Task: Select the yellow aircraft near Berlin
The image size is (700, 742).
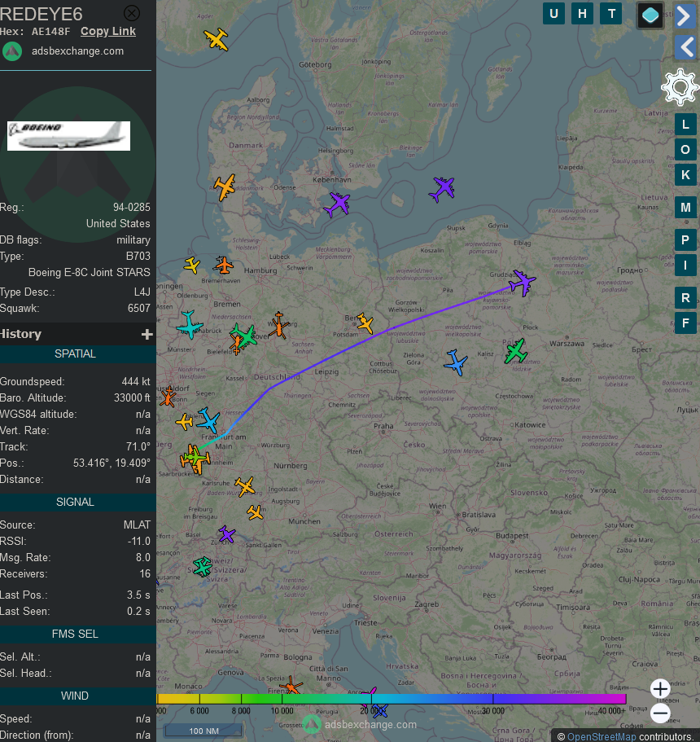Action: (x=365, y=323)
